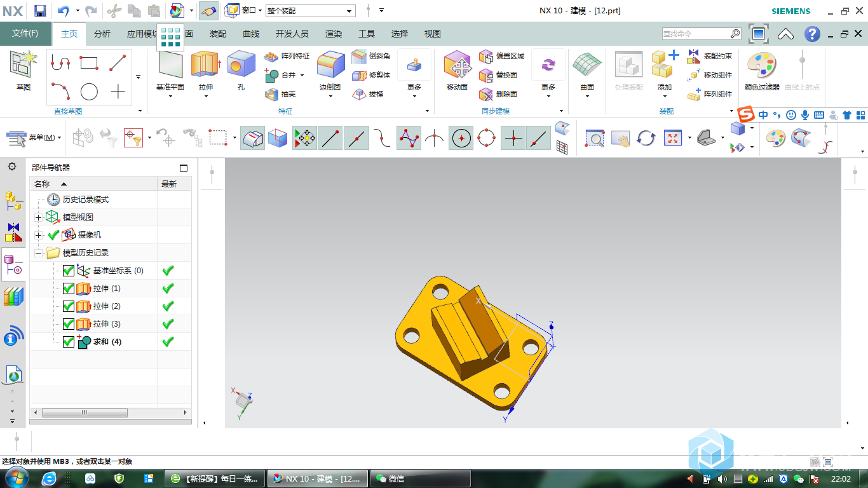Select the 孔 hole tool
Screen dimensions: 868x488
[x=241, y=71]
